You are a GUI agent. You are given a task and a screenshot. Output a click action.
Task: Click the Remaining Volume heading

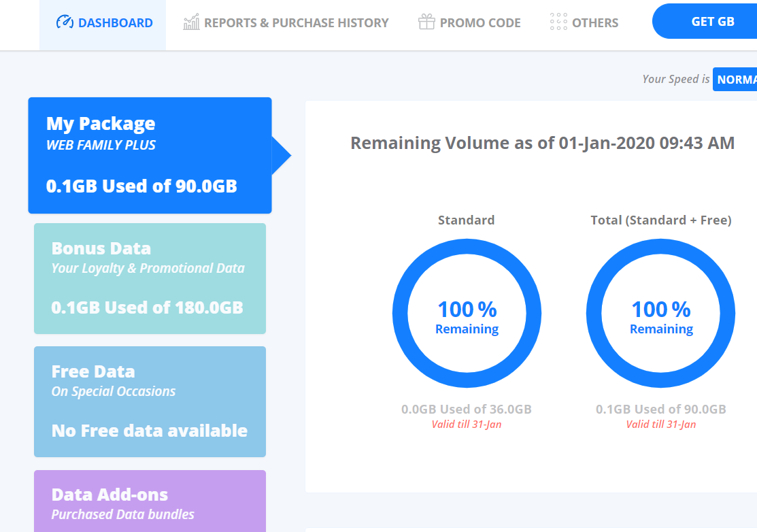click(x=543, y=144)
